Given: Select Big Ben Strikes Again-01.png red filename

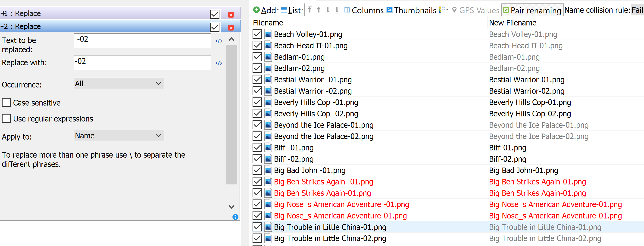Looking at the screenshot, I should (x=322, y=193).
